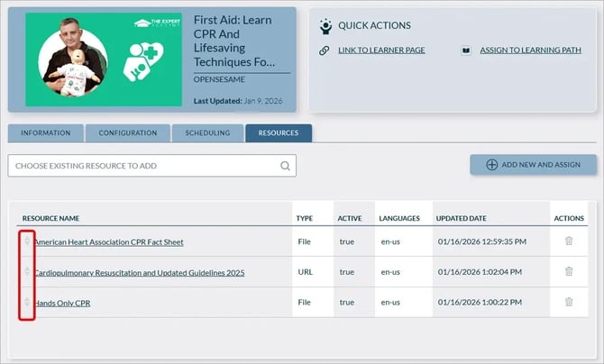Open American Heart Association CPR Fact Sheet link
This screenshot has width=604, height=364.
(x=109, y=242)
